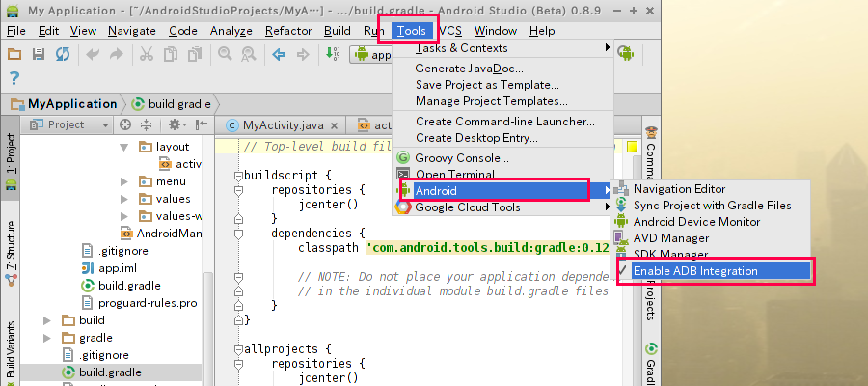Open the View menu
Image resolution: width=868 pixels, height=386 pixels.
tap(84, 31)
